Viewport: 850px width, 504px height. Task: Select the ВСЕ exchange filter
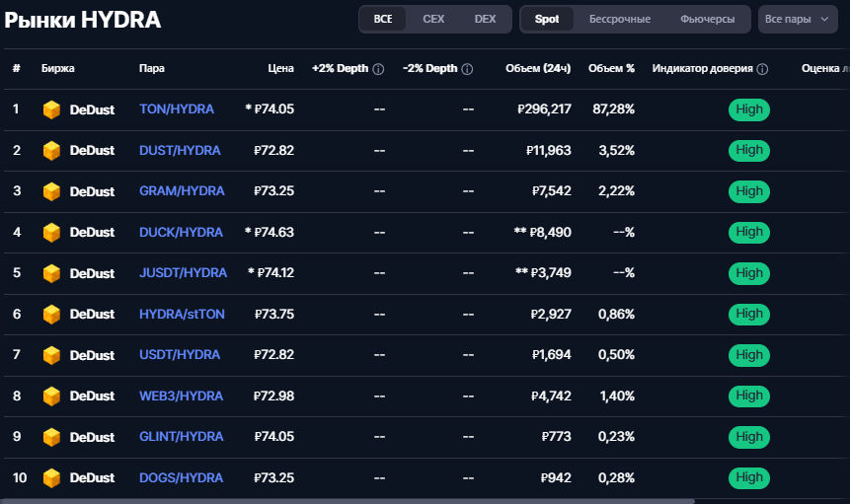point(383,19)
